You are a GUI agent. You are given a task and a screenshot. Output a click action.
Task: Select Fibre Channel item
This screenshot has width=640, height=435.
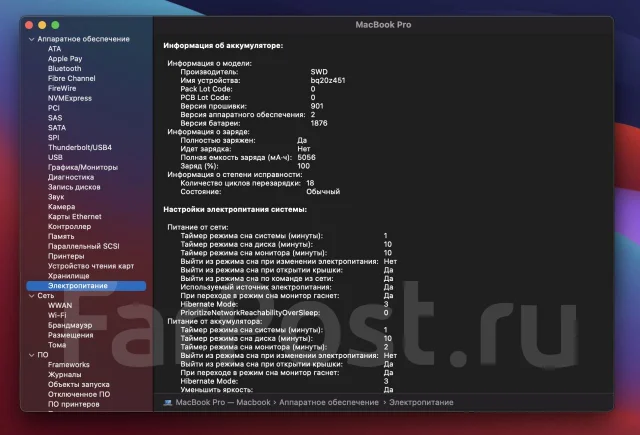(71, 78)
